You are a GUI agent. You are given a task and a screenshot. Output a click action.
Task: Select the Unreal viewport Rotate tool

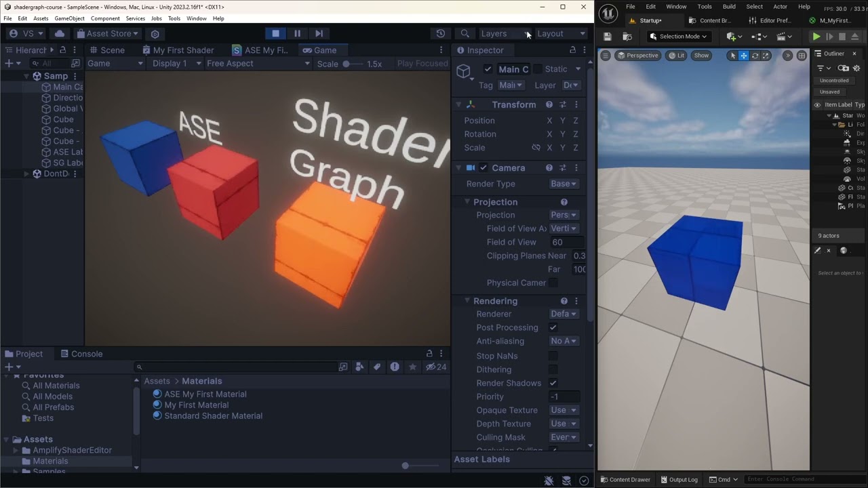[x=755, y=56]
